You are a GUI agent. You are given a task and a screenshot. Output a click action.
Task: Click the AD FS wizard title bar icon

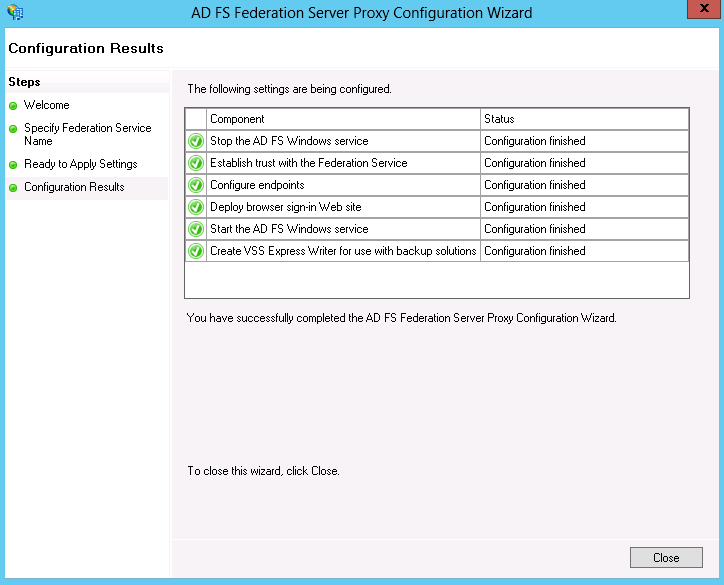(15, 12)
